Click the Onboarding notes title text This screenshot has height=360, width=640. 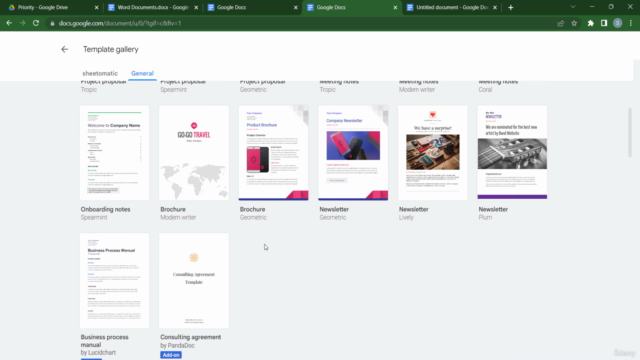(105, 209)
